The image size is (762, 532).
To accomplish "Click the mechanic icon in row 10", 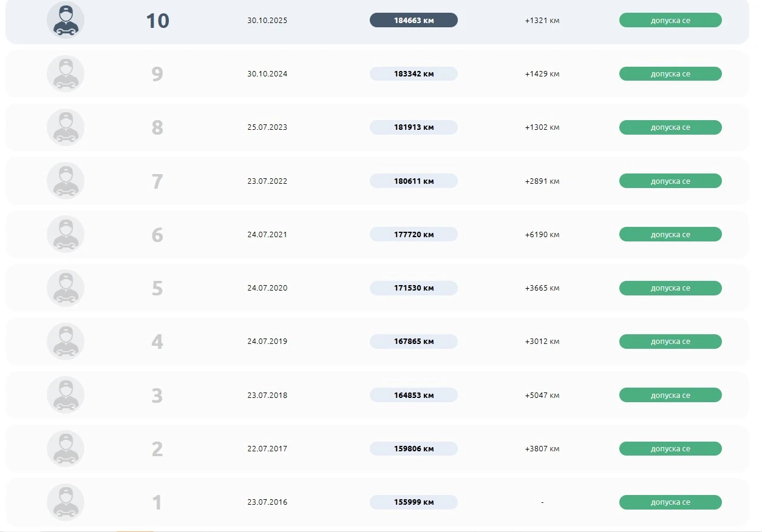I will coord(66,20).
